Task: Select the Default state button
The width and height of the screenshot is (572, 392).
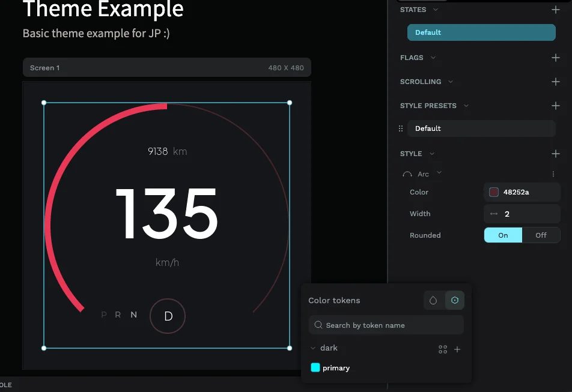Action: [481, 32]
